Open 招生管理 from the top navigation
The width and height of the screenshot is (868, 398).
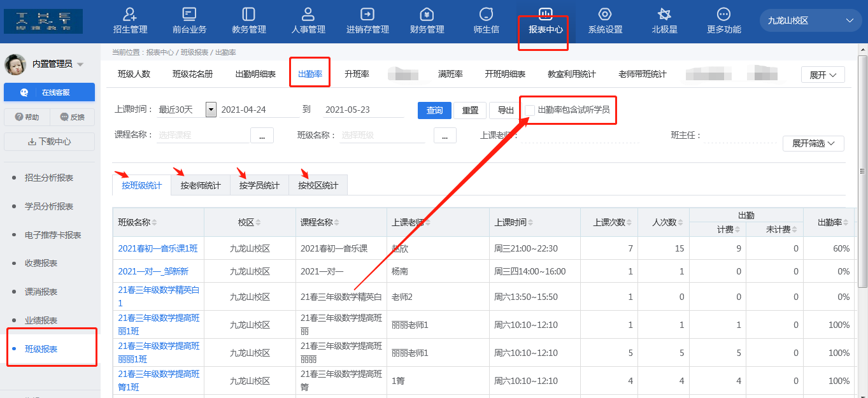pos(130,21)
